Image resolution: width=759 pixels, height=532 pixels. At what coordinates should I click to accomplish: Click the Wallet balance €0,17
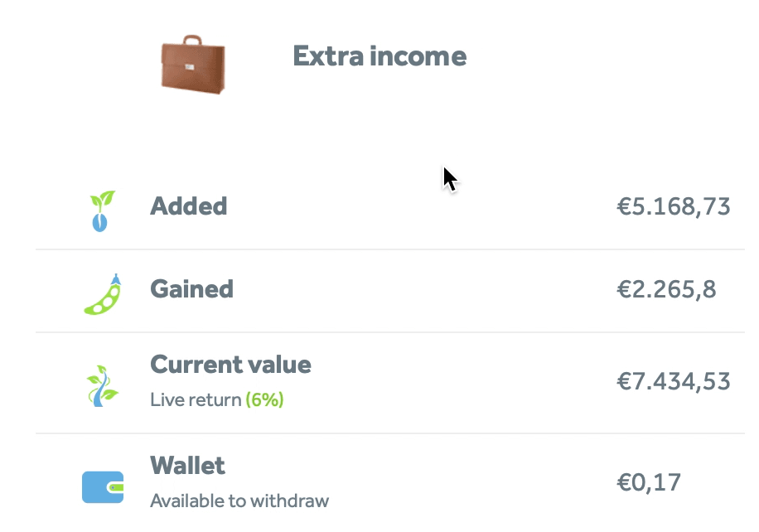[649, 482]
